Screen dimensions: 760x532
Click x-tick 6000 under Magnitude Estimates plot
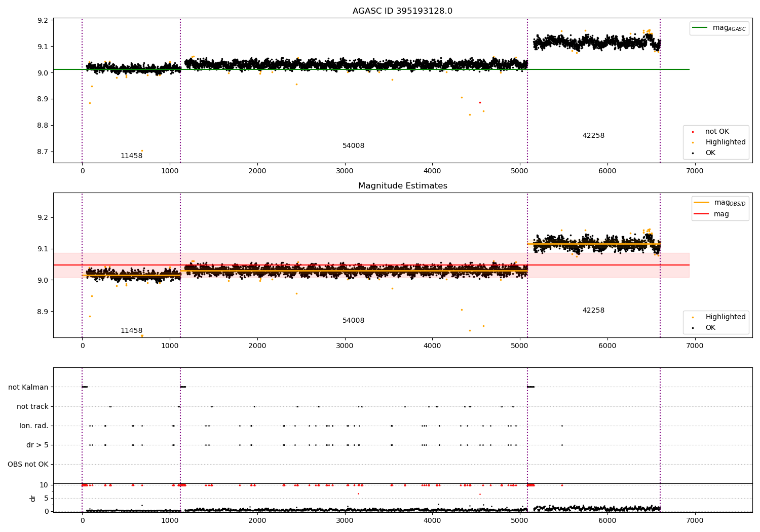(x=607, y=346)
